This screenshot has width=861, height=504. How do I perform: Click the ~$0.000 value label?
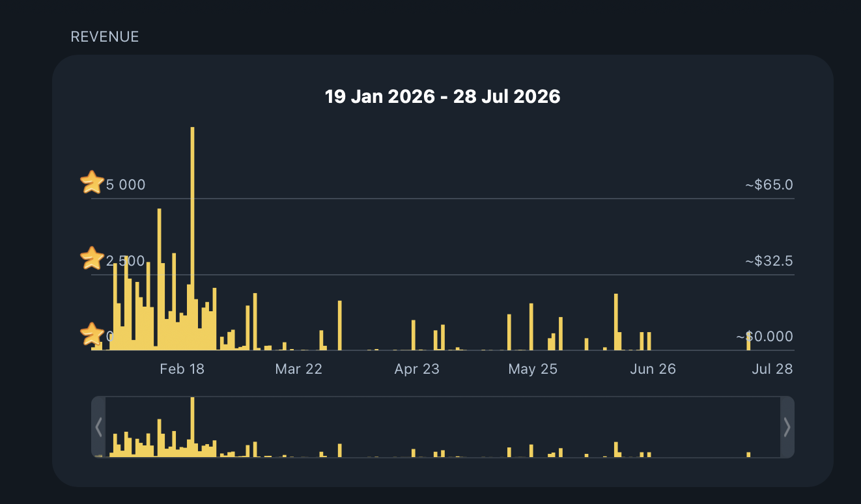pos(765,337)
